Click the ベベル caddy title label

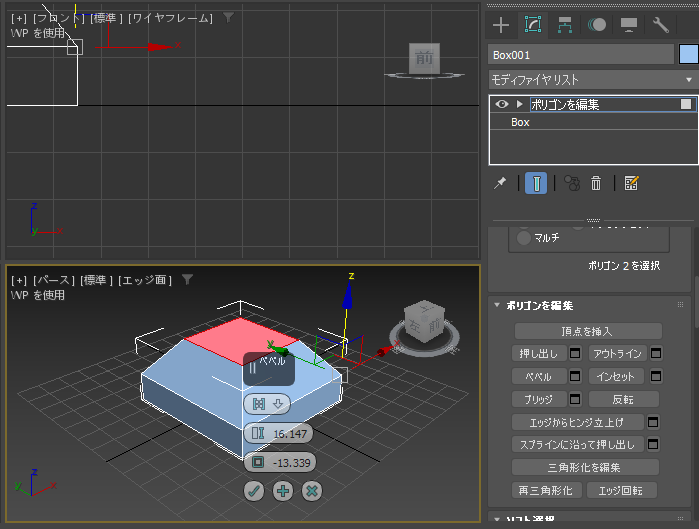pyautogui.click(x=272, y=361)
